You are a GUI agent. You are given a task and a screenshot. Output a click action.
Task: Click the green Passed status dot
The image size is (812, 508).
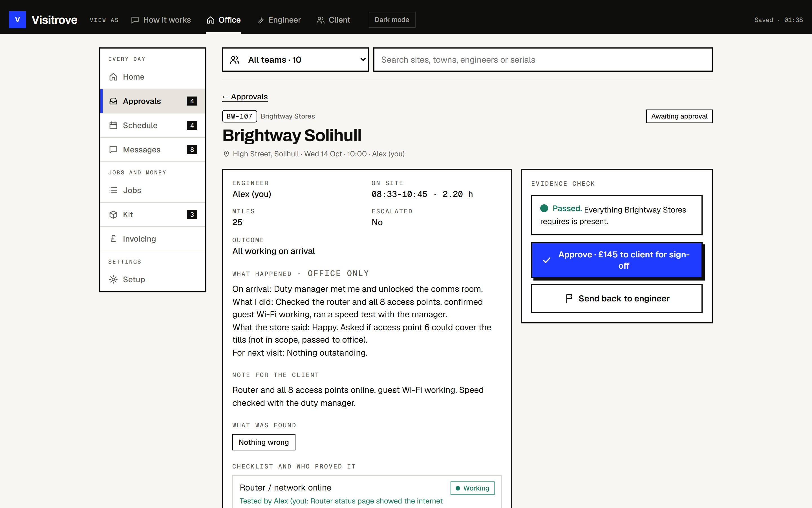click(x=544, y=208)
